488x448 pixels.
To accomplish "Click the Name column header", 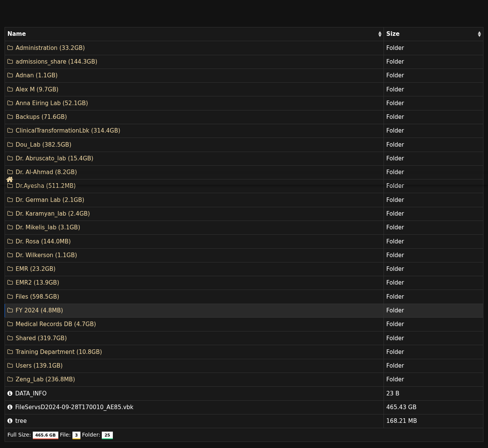I will [17, 34].
